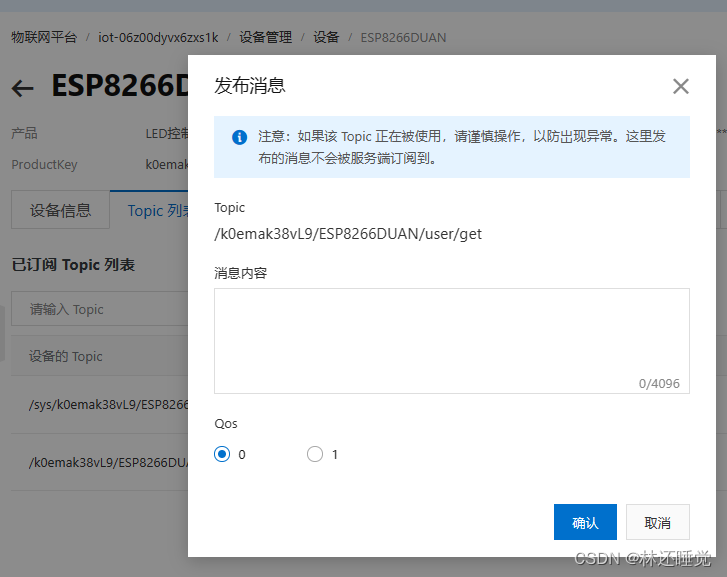This screenshot has height=577, width=727.
Task: Open 设备管理 breadcrumb link
Action: [266, 38]
